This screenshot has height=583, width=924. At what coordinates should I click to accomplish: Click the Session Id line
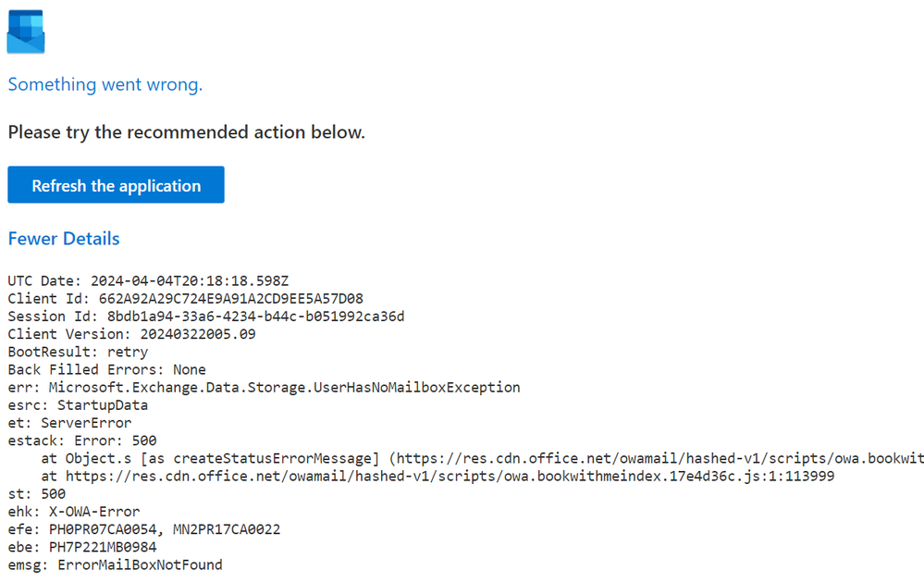pos(205,316)
